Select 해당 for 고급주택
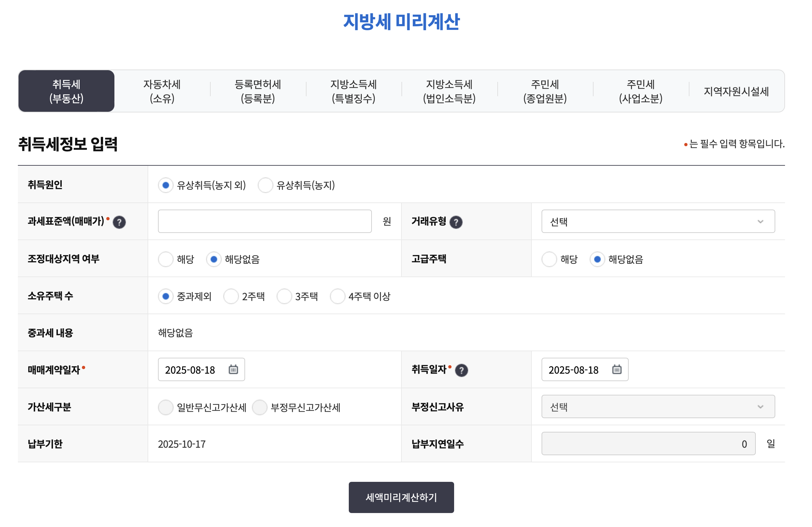Viewport: 812px width, 527px height. click(x=549, y=259)
